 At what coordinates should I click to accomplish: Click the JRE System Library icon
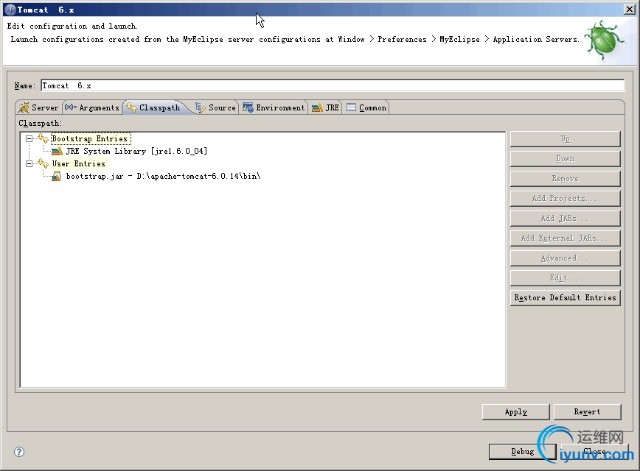click(x=57, y=151)
